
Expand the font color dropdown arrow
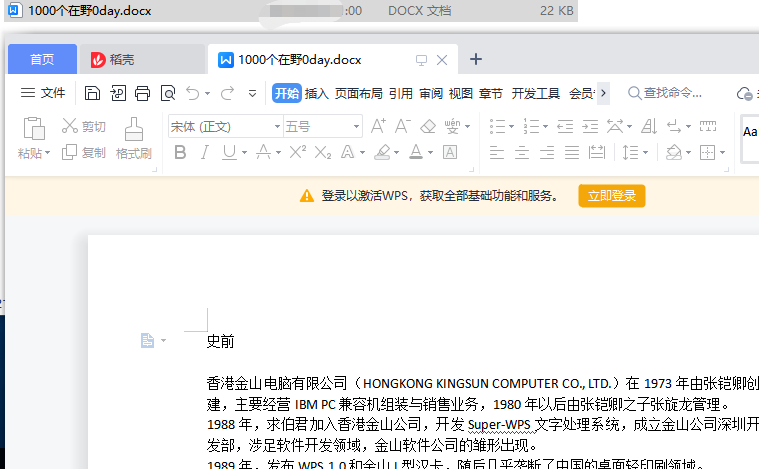tap(430, 153)
